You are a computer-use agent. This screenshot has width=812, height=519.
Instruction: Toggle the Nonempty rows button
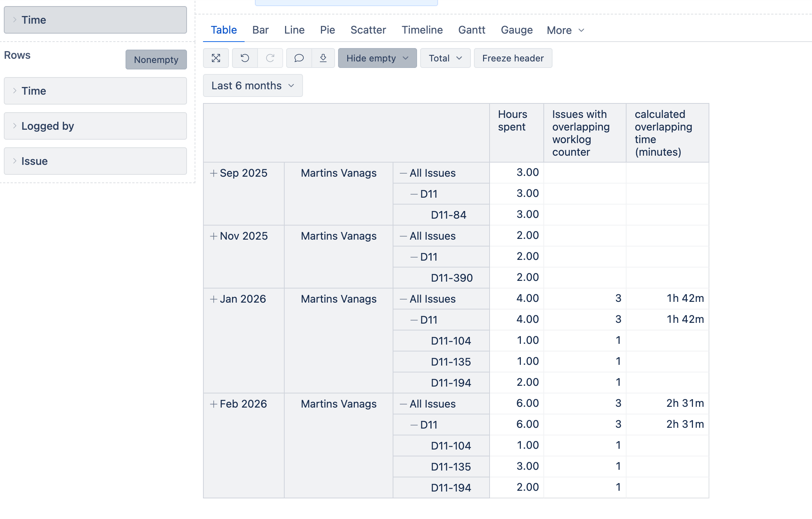(x=156, y=60)
